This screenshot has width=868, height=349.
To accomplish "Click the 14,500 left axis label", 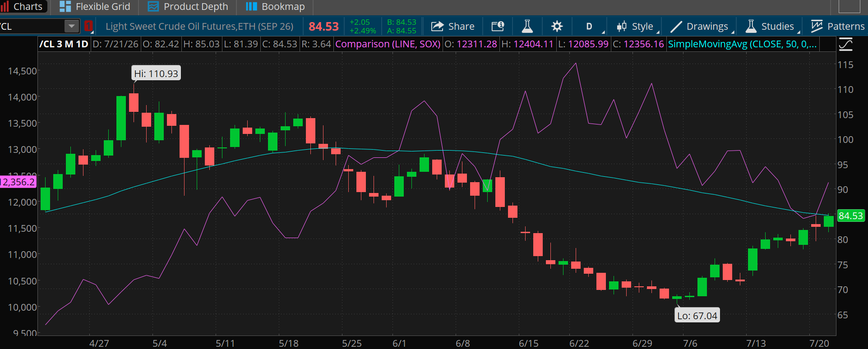I will pyautogui.click(x=22, y=71).
